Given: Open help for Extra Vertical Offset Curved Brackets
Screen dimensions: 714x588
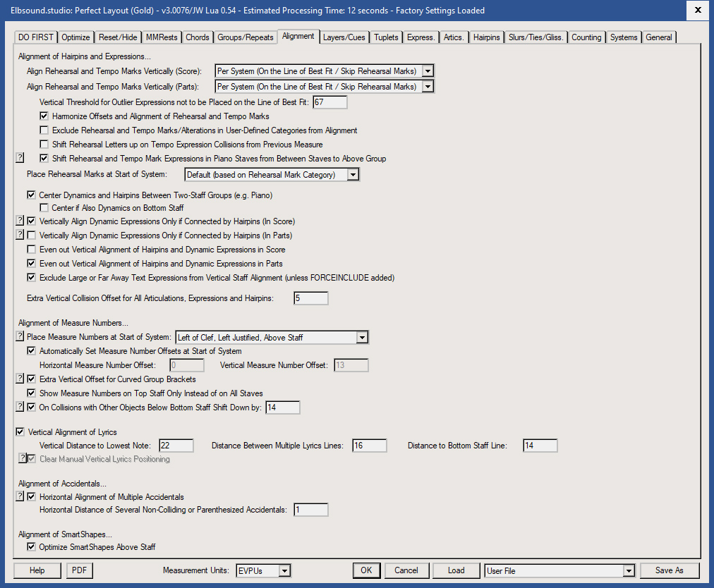Looking at the screenshot, I should tap(20, 379).
